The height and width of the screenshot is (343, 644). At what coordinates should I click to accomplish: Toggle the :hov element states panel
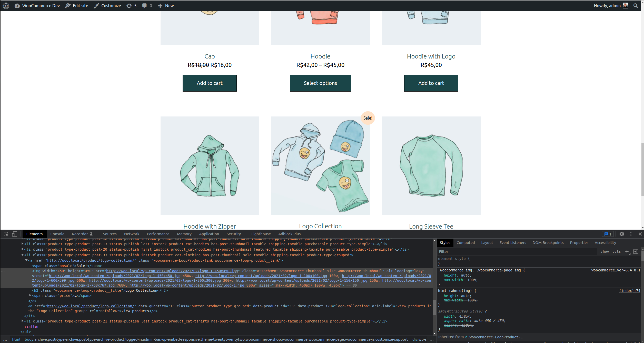pos(605,251)
